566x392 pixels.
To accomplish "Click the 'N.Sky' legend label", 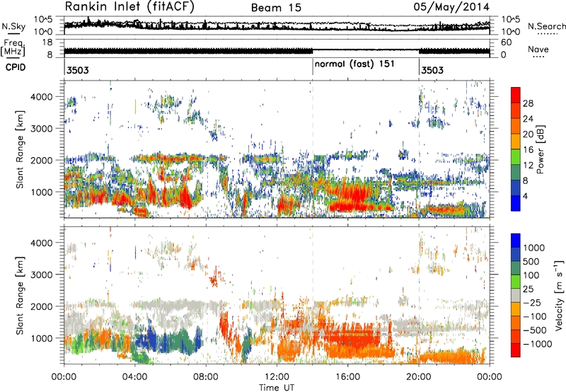I will point(13,26).
